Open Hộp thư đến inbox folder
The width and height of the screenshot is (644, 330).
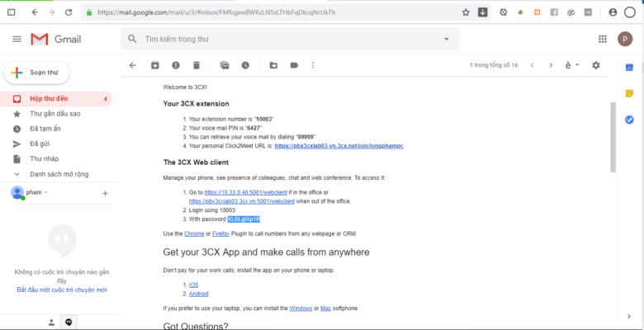pos(56,99)
